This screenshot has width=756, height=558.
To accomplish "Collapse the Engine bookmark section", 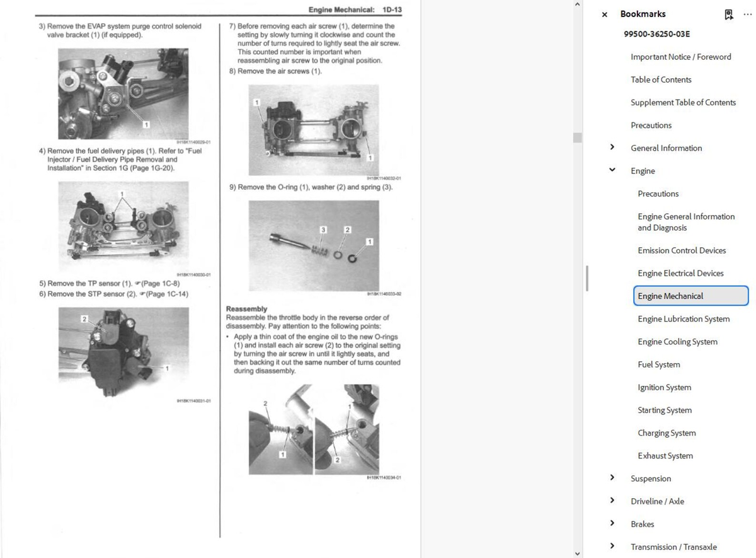I will coord(612,170).
